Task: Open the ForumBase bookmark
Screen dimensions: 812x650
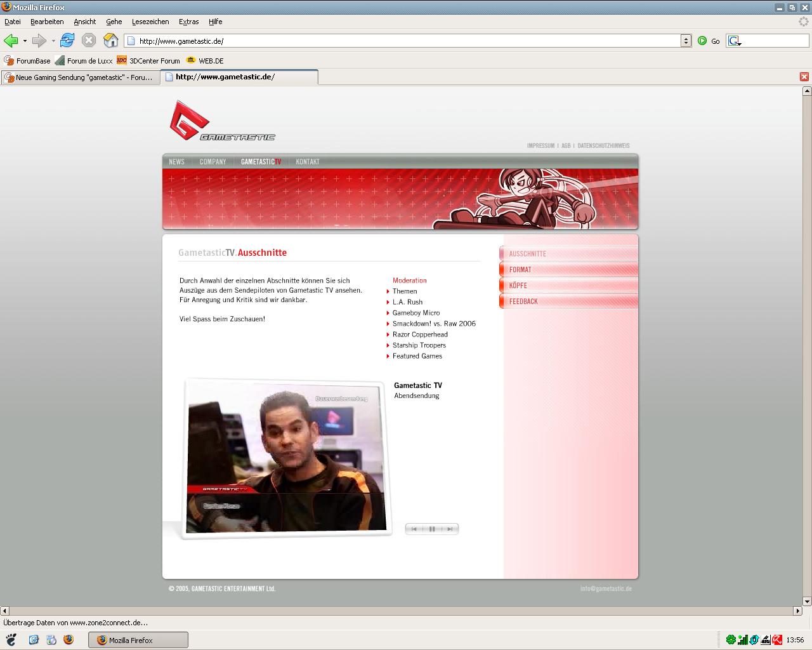Action: point(27,61)
